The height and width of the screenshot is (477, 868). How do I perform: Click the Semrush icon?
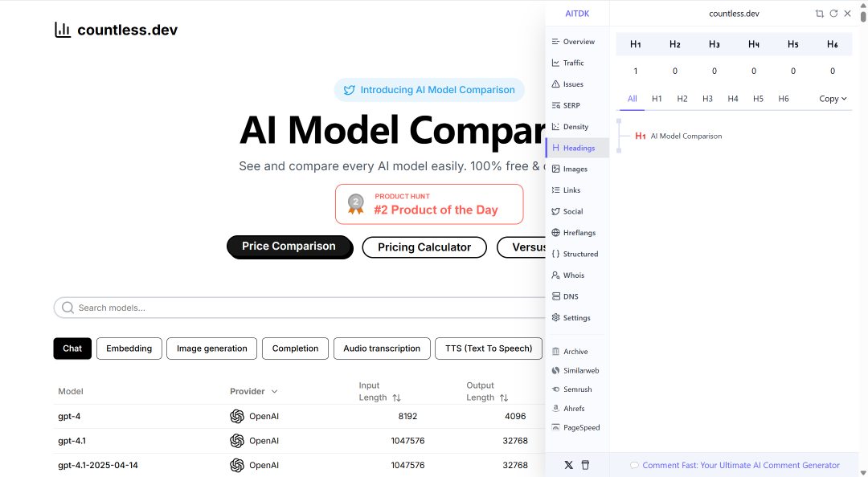(556, 389)
